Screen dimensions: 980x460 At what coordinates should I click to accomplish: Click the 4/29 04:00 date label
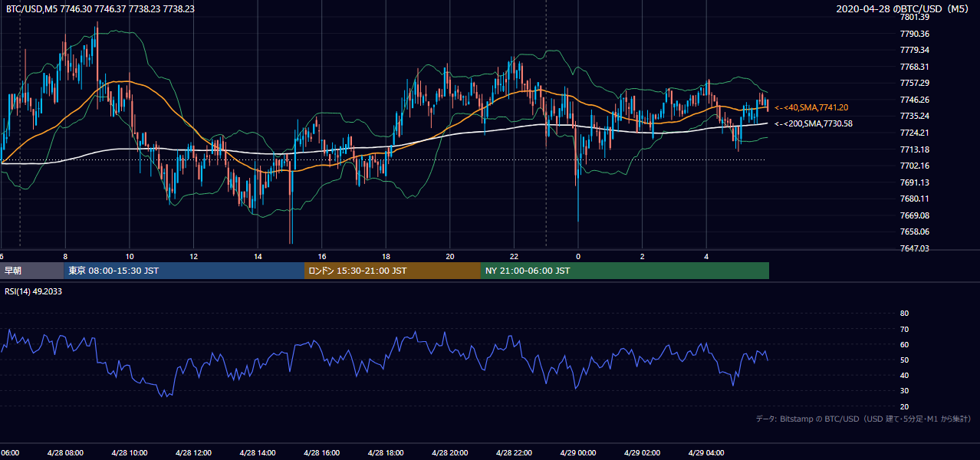coord(706,452)
